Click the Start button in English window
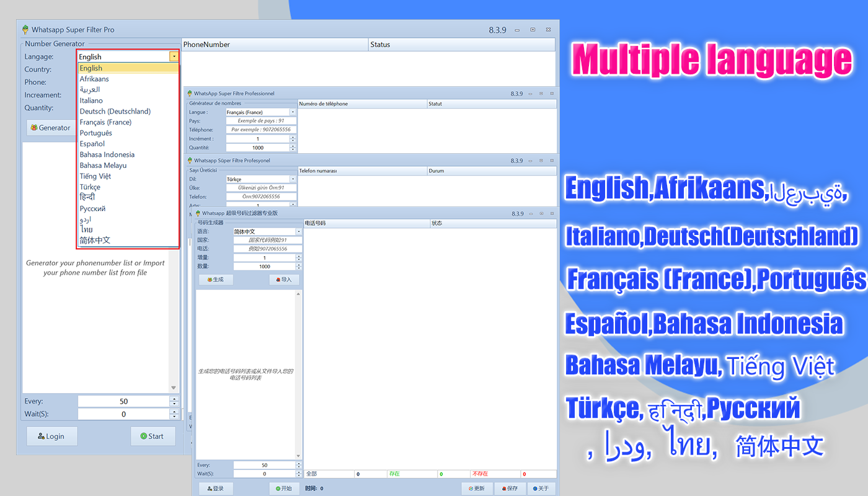Image resolution: width=868 pixels, height=496 pixels. click(153, 436)
